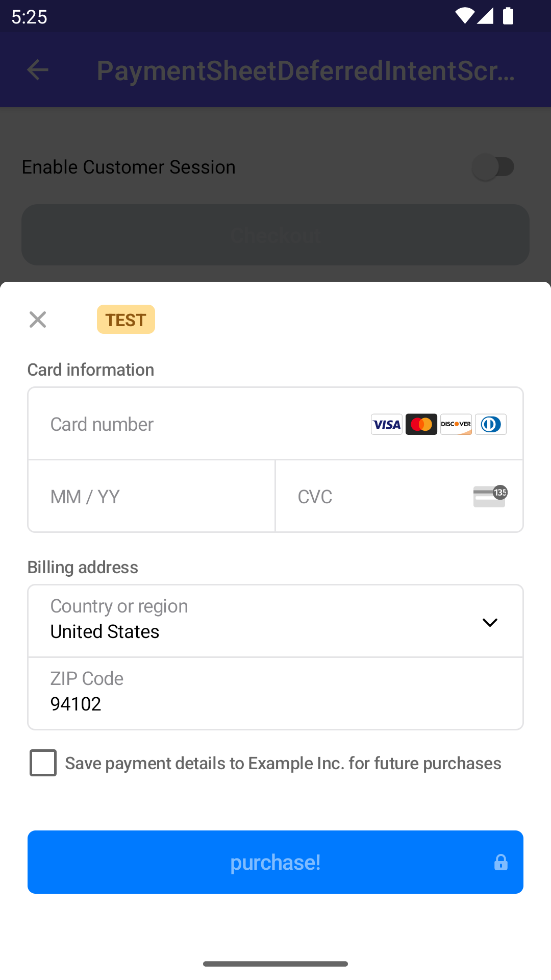Tap the battery icon in status bar
The width and height of the screenshot is (551, 980).
[x=508, y=16]
